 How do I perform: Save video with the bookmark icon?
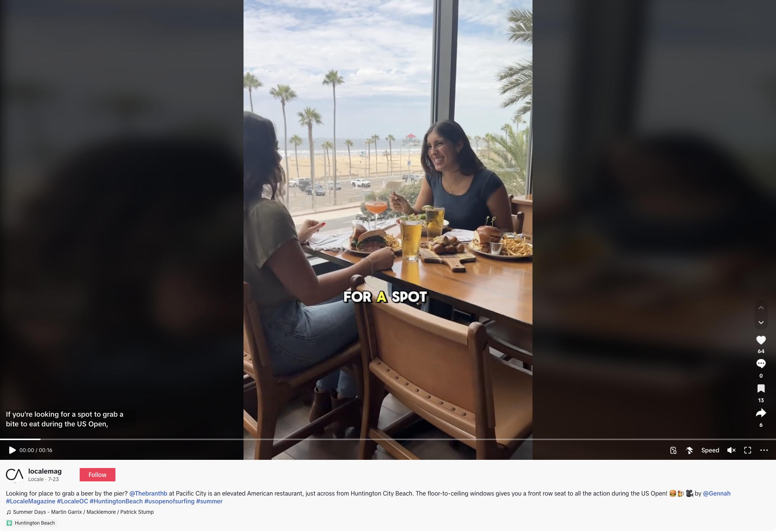761,388
